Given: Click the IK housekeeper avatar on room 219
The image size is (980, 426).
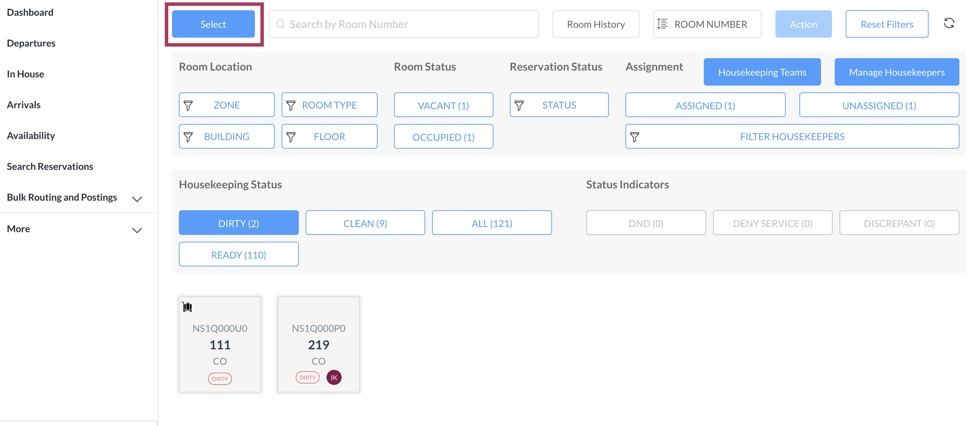Looking at the screenshot, I should tap(334, 377).
